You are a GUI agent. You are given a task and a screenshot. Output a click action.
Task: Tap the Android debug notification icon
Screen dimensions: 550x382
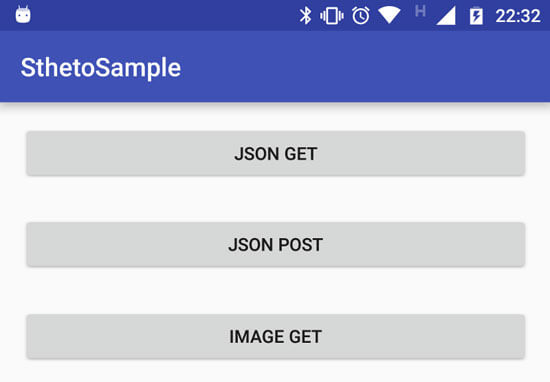pos(23,15)
